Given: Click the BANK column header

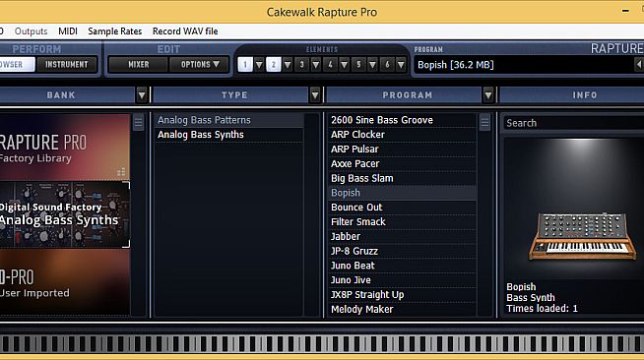Looking at the screenshot, I should click(x=61, y=95).
